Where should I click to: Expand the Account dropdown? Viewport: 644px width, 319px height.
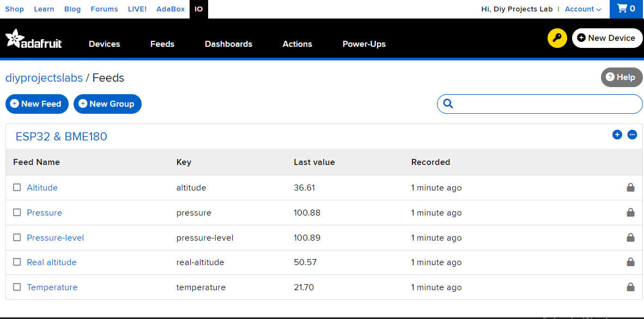(x=583, y=9)
